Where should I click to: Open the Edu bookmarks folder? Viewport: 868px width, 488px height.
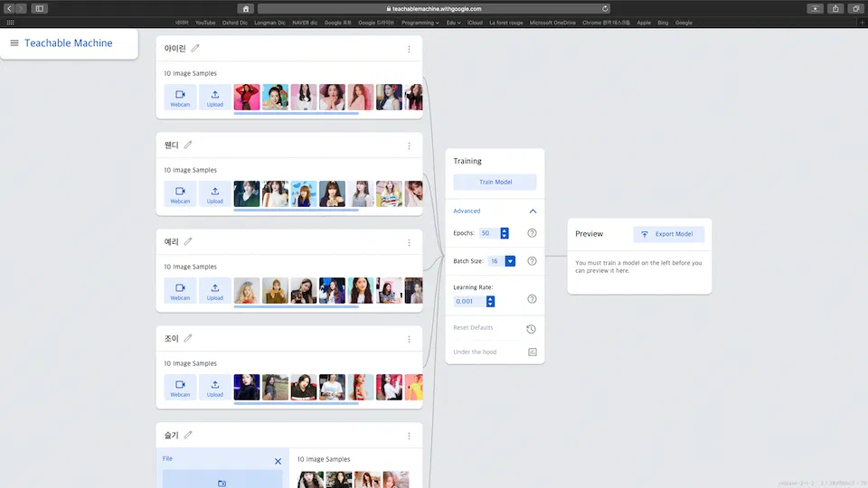pos(452,23)
